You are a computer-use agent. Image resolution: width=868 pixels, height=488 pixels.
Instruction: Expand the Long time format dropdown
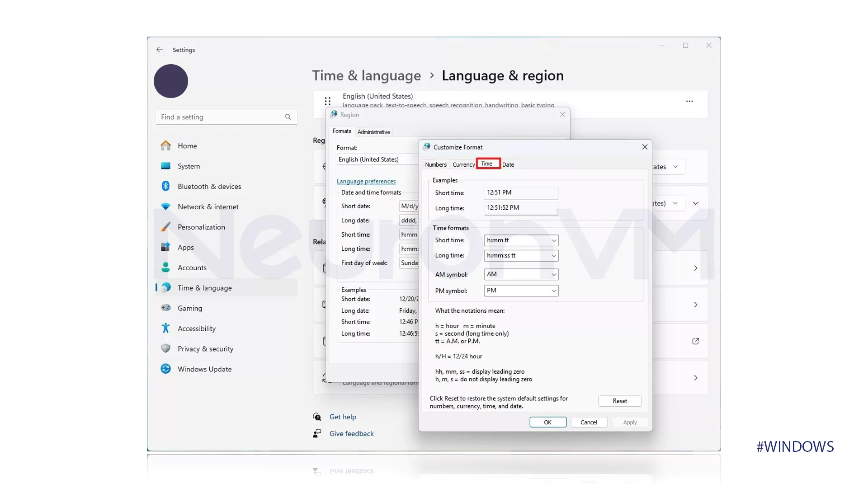(x=552, y=255)
